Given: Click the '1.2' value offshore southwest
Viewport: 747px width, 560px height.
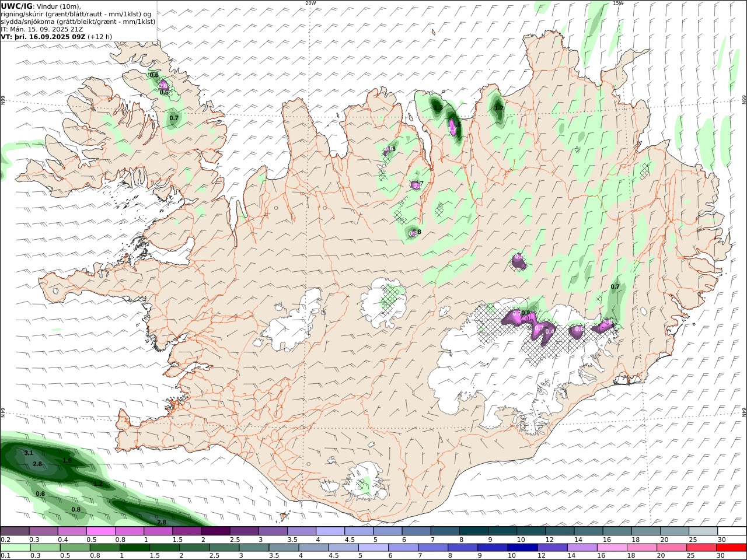Looking at the screenshot, I should click(98, 484).
